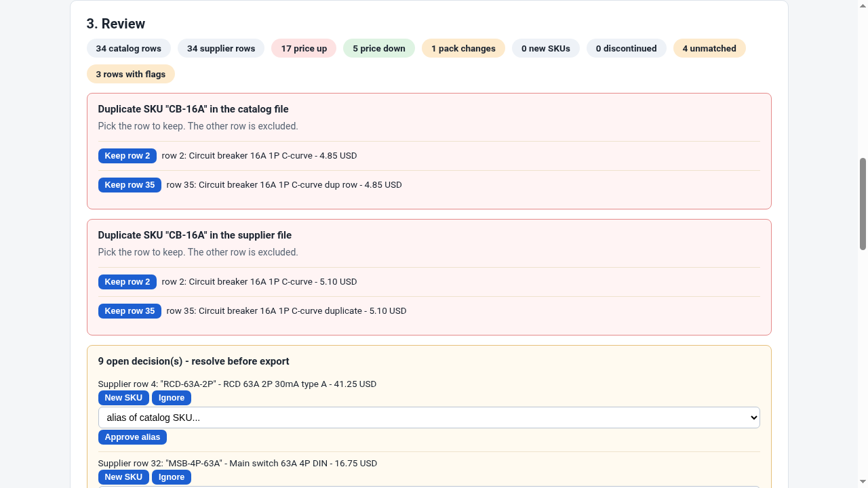Ignore supplier row 4 RCD-63A-2P
The image size is (868, 488).
(x=172, y=398)
